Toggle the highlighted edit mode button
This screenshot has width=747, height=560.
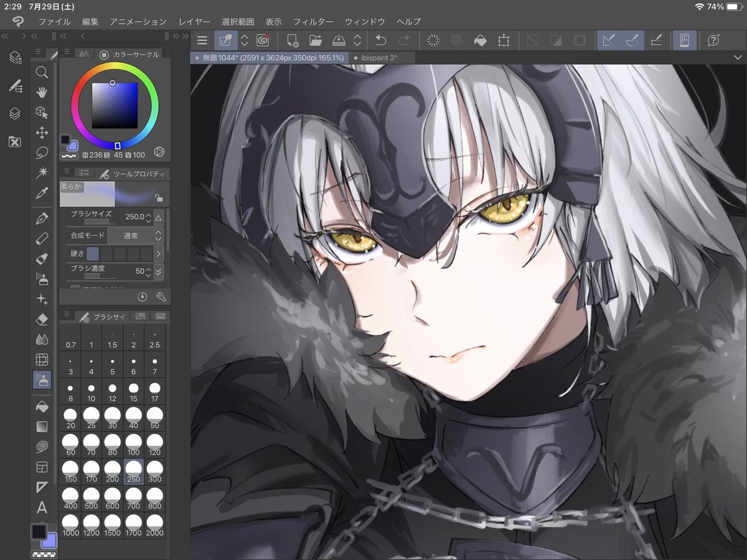(225, 40)
